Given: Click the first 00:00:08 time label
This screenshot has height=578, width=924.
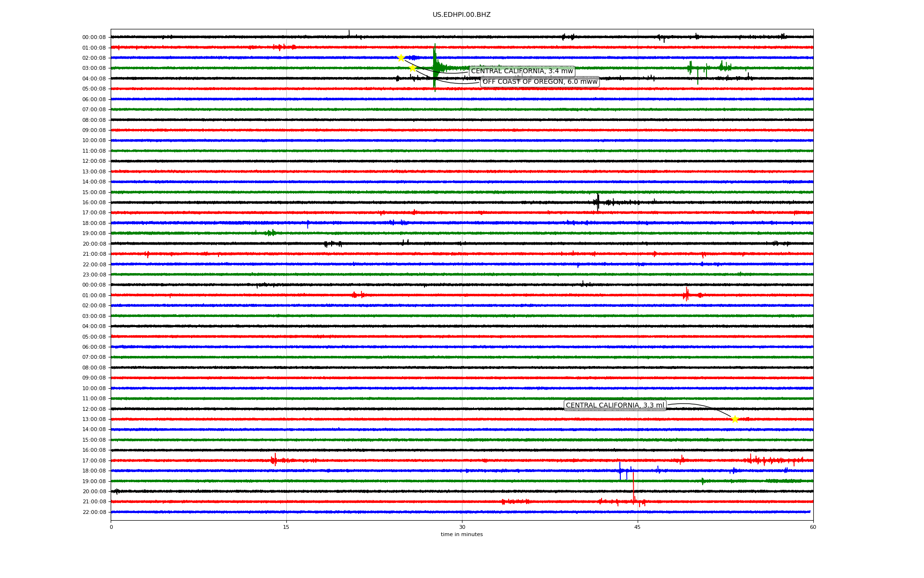Looking at the screenshot, I should 94,38.
